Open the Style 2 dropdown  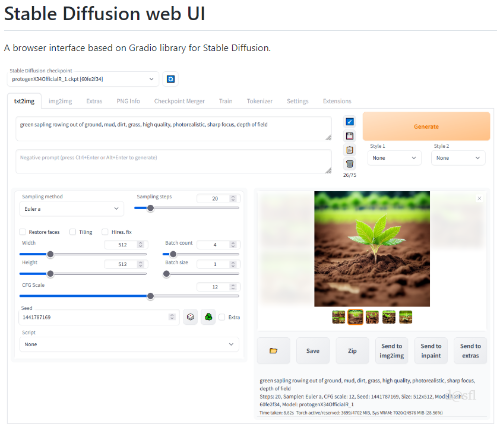458,158
